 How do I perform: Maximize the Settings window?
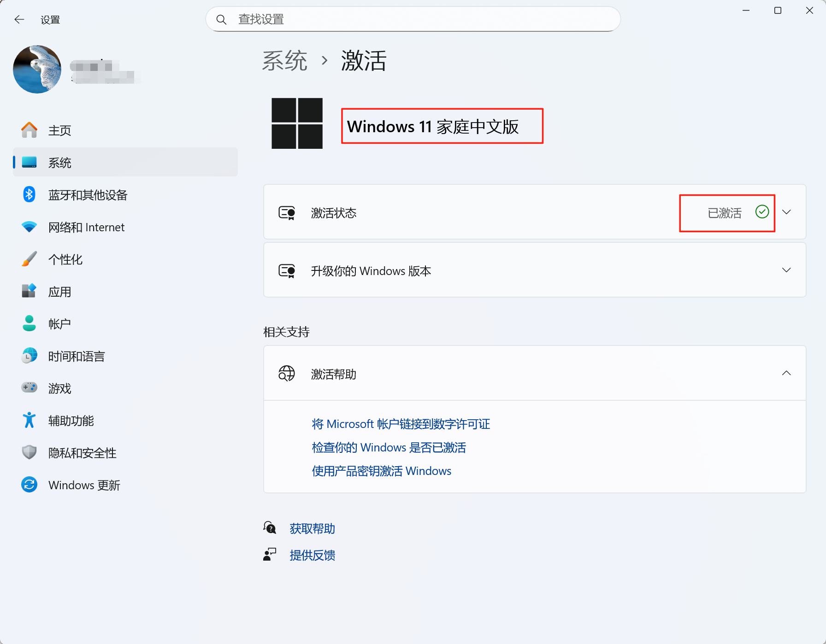tap(778, 10)
